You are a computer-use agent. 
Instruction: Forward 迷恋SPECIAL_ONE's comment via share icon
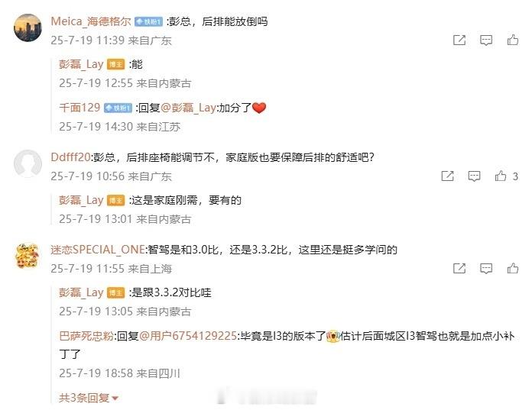(459, 268)
